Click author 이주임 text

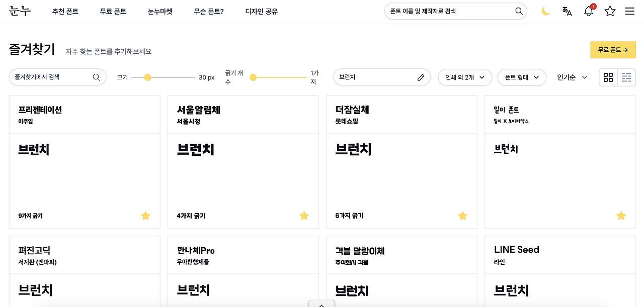click(25, 122)
